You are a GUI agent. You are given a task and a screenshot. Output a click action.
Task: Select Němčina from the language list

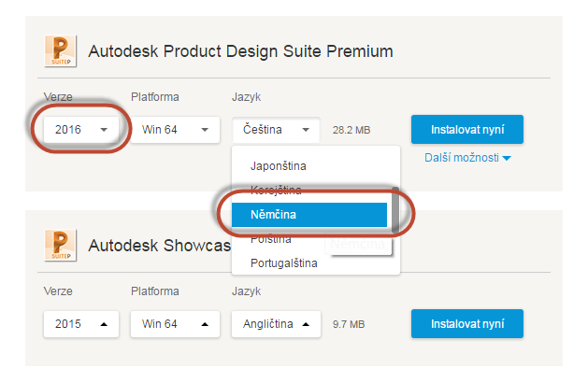coord(309,215)
